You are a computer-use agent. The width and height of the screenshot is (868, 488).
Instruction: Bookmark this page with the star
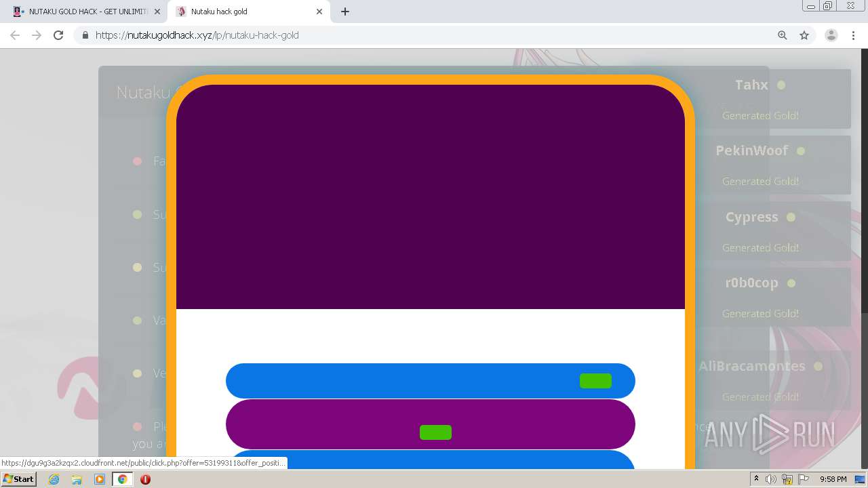804,35
